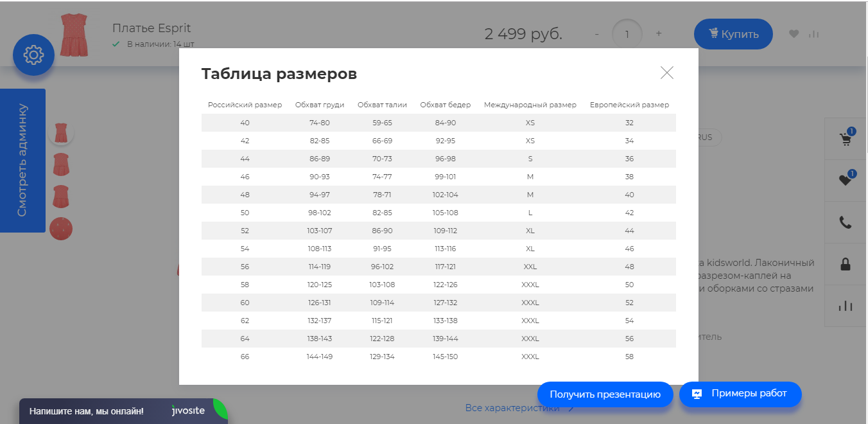
Task: Select the round fabric swatch thumbnail
Action: tap(61, 229)
